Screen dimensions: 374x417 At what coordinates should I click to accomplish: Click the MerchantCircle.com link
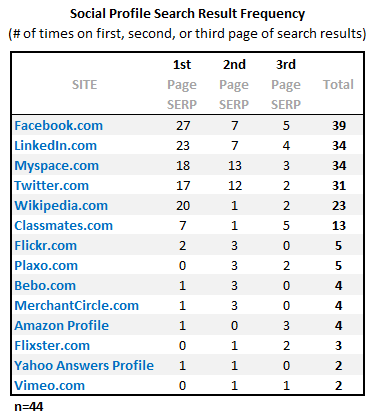[x=76, y=306]
